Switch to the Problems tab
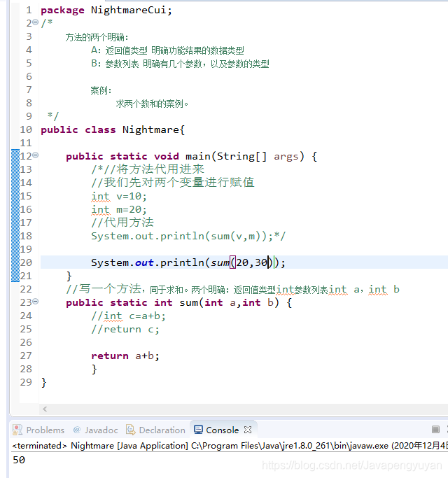This screenshot has width=448, height=478. click(38, 430)
